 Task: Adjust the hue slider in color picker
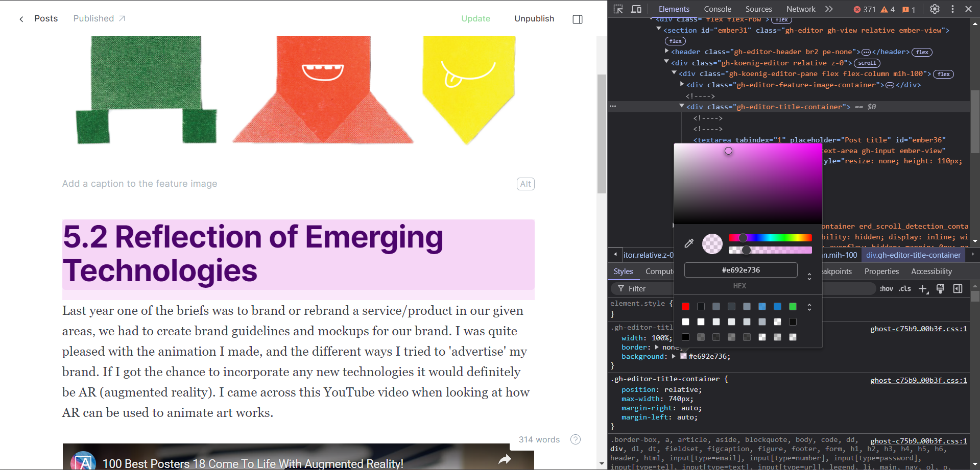770,238
